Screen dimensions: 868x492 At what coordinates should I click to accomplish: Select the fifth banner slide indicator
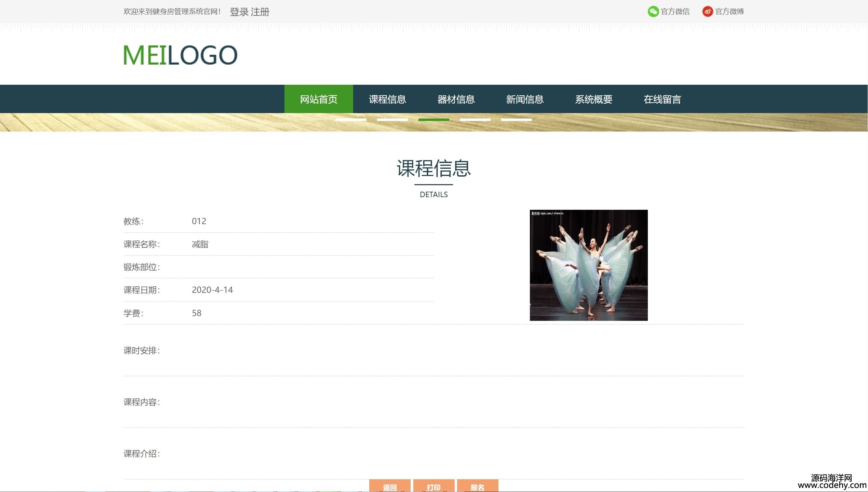(x=516, y=120)
